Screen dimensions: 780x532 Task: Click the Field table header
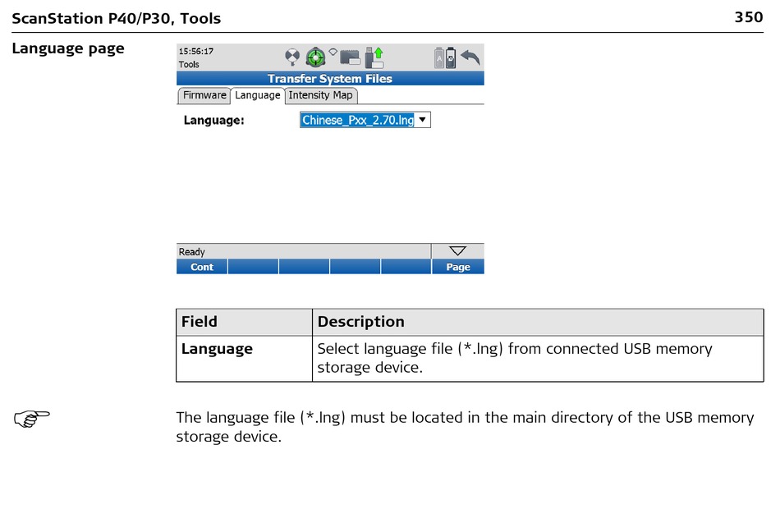199,322
